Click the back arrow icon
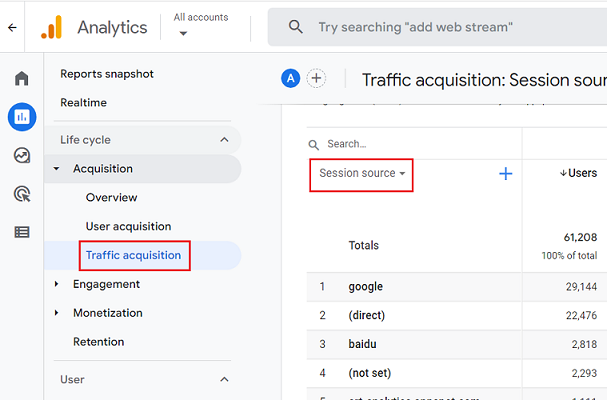The width and height of the screenshot is (607, 400). point(12,27)
